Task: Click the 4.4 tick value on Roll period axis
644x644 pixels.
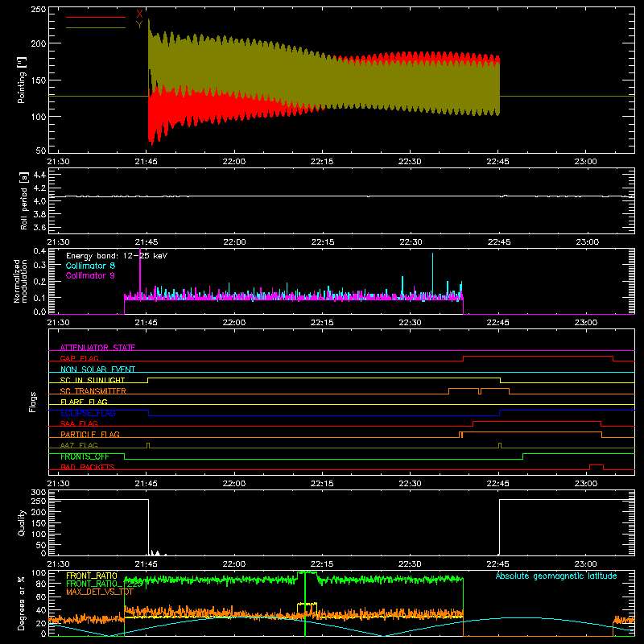Action: coord(39,175)
